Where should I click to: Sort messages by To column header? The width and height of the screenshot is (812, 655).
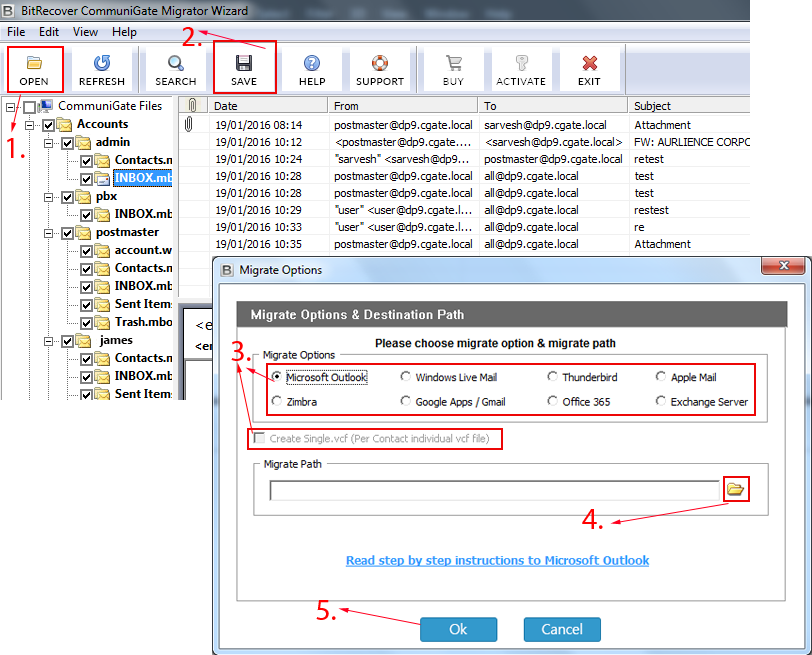553,105
